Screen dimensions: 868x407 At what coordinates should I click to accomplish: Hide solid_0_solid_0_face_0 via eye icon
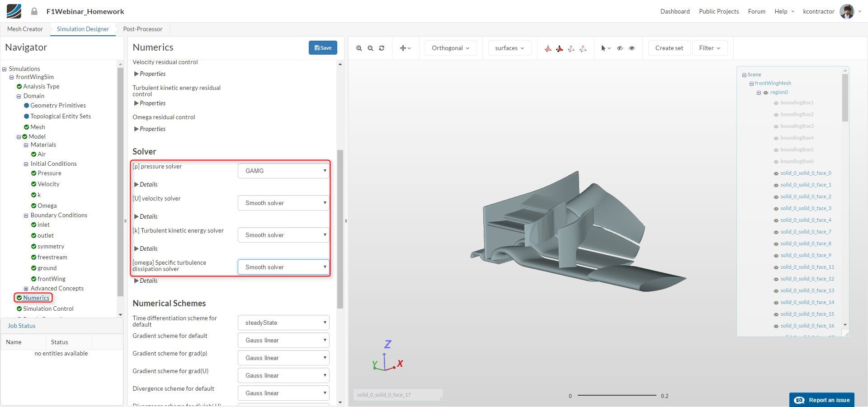776,173
